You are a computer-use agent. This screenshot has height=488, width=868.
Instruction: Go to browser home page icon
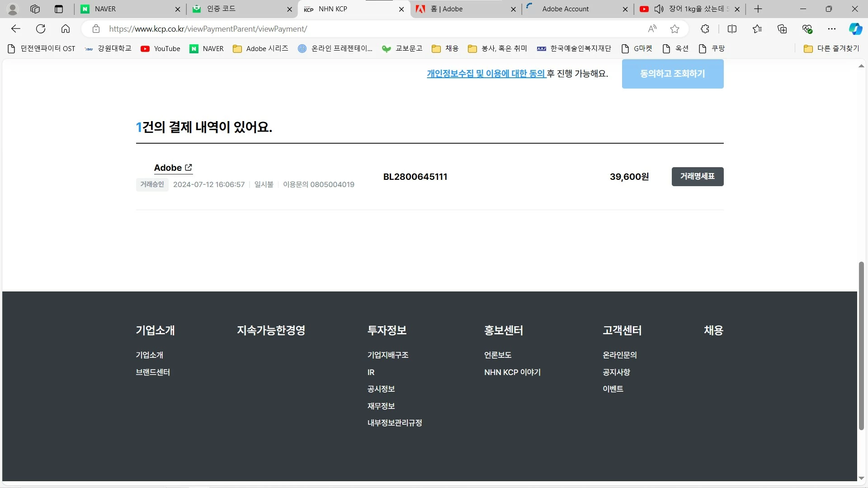pyautogui.click(x=66, y=29)
